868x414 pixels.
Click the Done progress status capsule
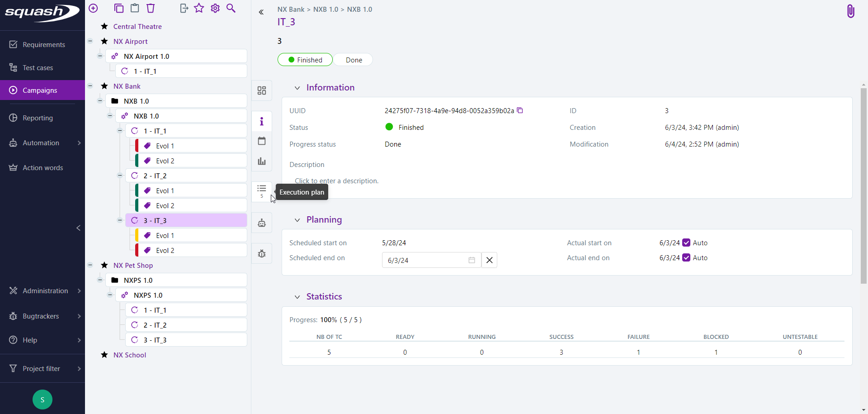click(354, 60)
